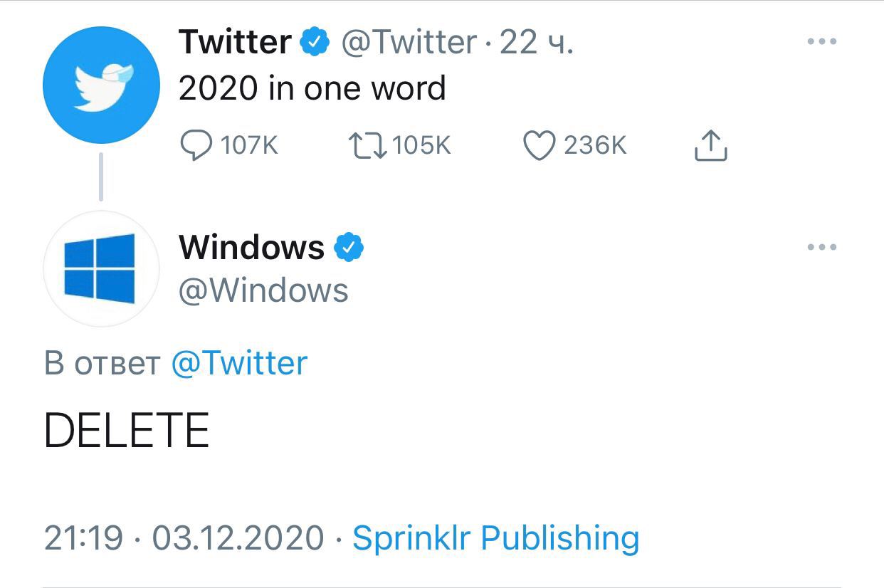This screenshot has width=884, height=588.
Task: Click the Windows verified badge
Action: [349, 247]
